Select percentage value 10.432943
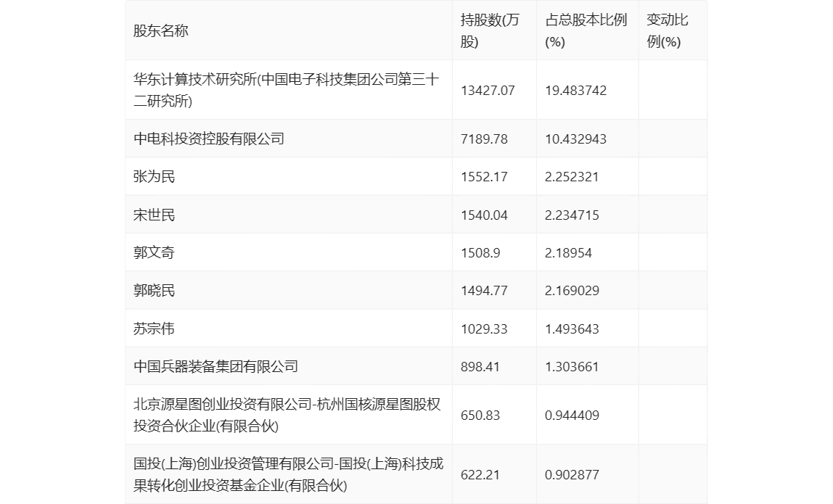 [x=576, y=139]
